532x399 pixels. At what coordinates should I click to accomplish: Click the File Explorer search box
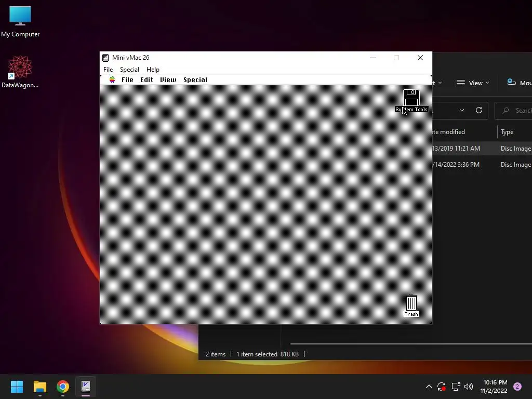[513, 110]
